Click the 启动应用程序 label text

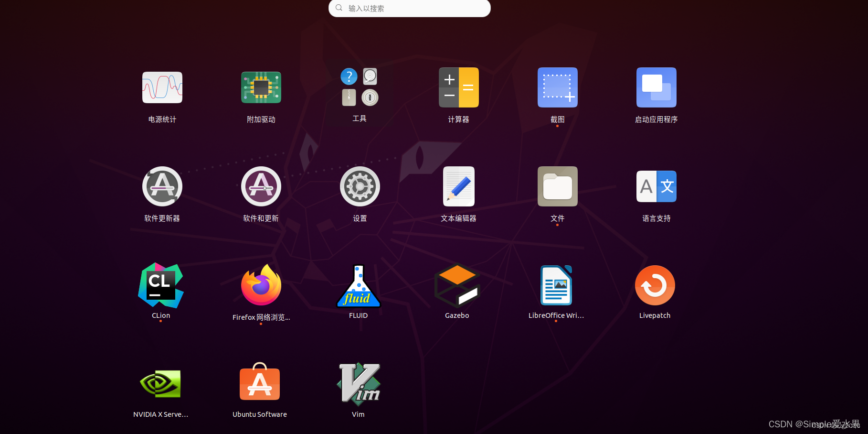pyautogui.click(x=656, y=119)
